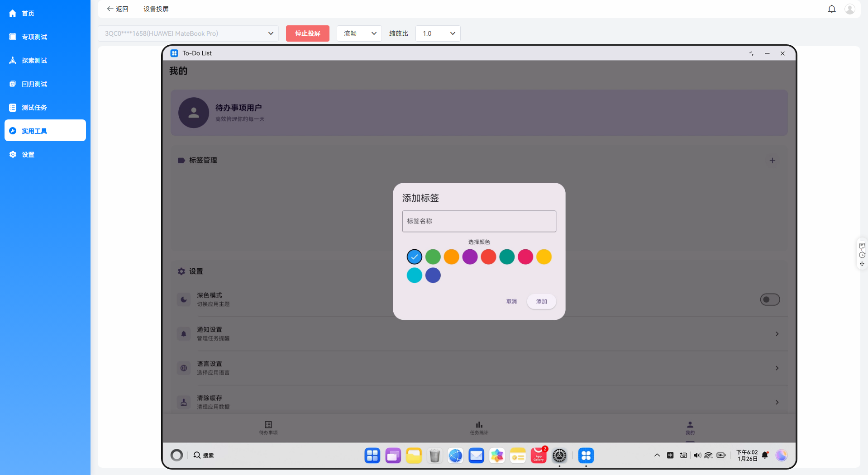Open App Gallery from the dock
The width and height of the screenshot is (868, 475).
(x=538, y=456)
